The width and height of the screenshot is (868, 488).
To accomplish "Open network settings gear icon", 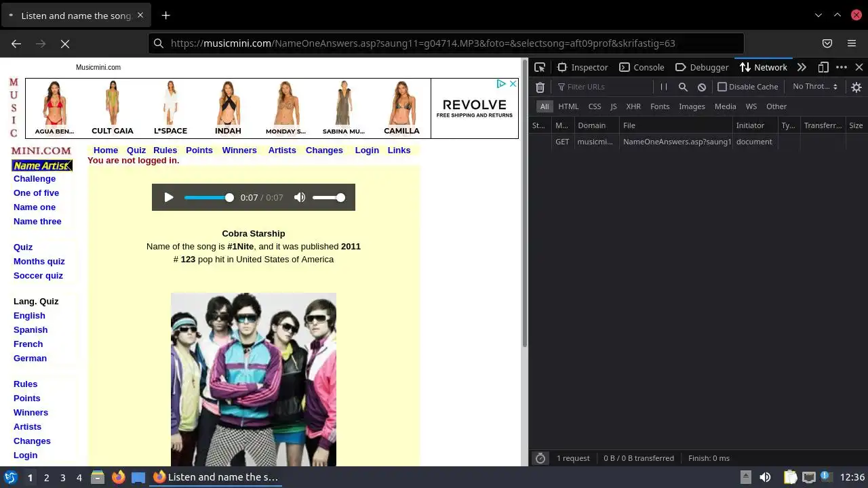I will [856, 87].
